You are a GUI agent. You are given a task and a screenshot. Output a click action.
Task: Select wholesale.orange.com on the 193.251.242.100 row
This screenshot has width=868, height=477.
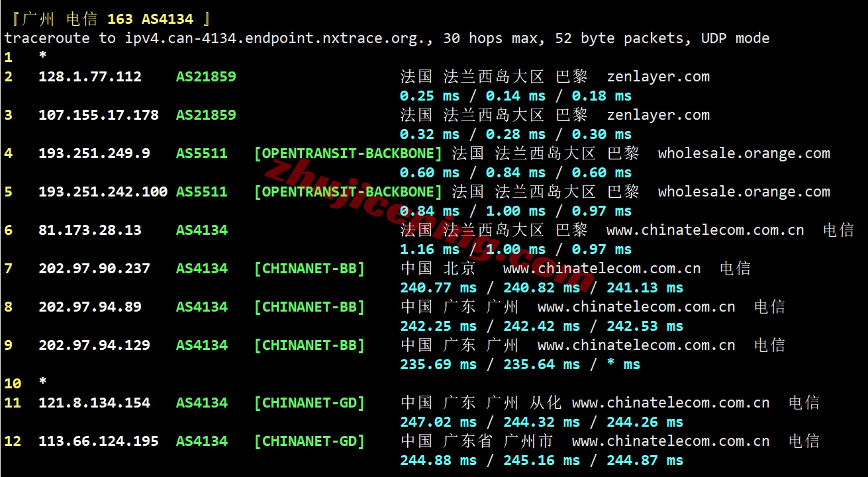pos(744,192)
